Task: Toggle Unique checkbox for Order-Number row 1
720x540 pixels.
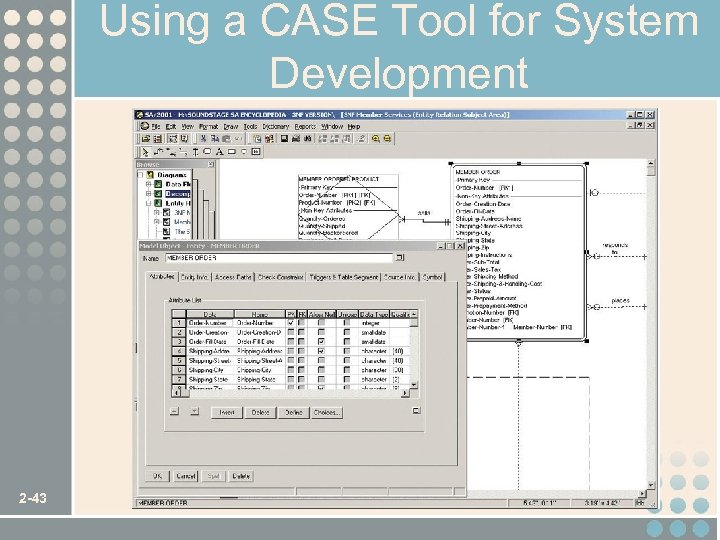Action: (x=347, y=323)
